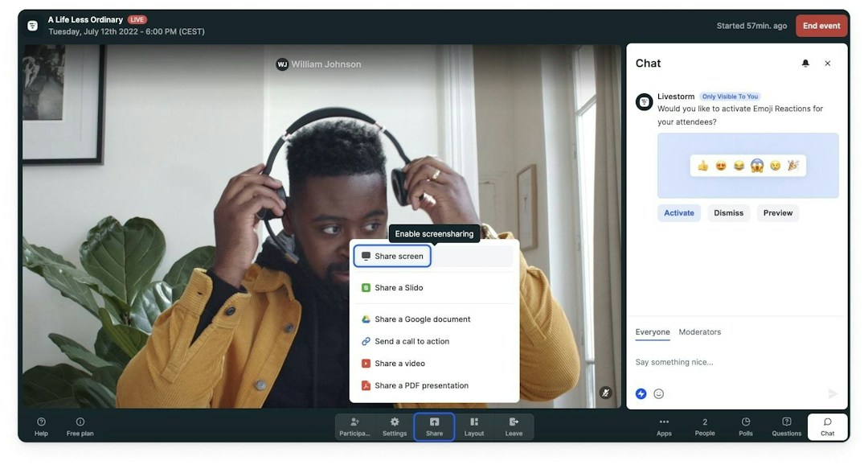The image size is (868, 469).
Task: Select the Chat panel tab at bottom
Action: tap(828, 427)
